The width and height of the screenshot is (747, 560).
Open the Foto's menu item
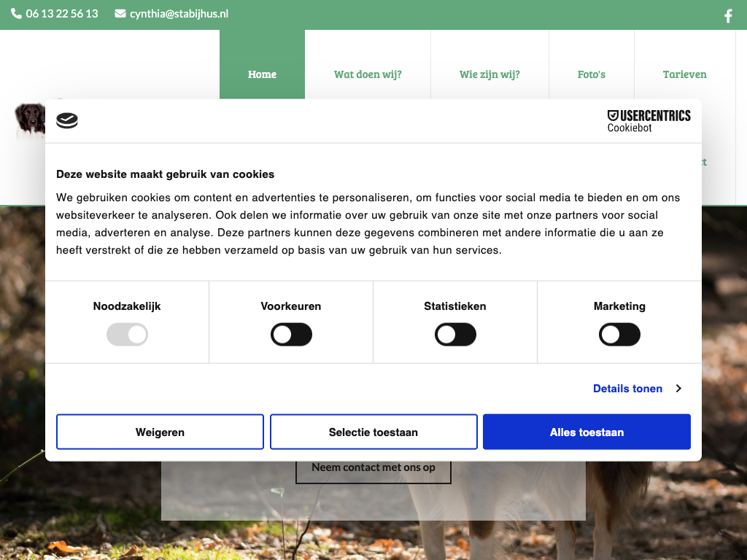tap(592, 74)
